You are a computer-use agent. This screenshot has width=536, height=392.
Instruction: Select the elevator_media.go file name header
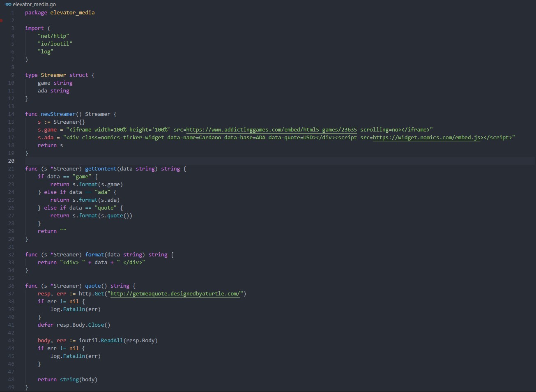tap(34, 4)
